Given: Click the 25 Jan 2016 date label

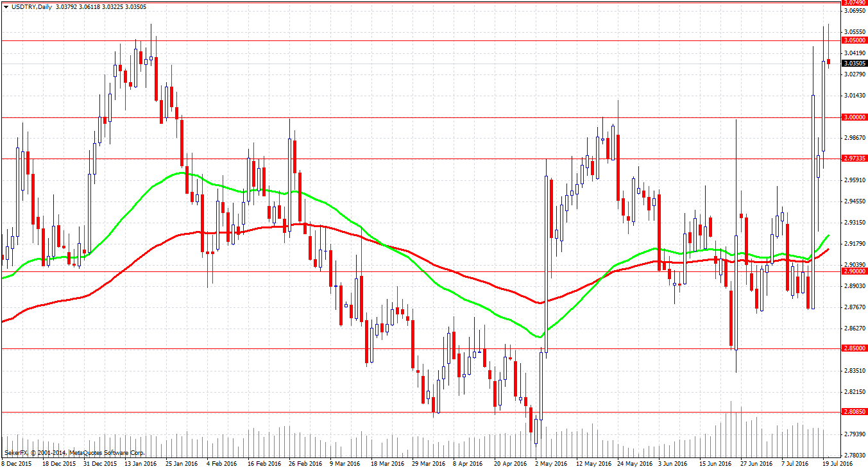Looking at the screenshot, I should (x=182, y=463).
